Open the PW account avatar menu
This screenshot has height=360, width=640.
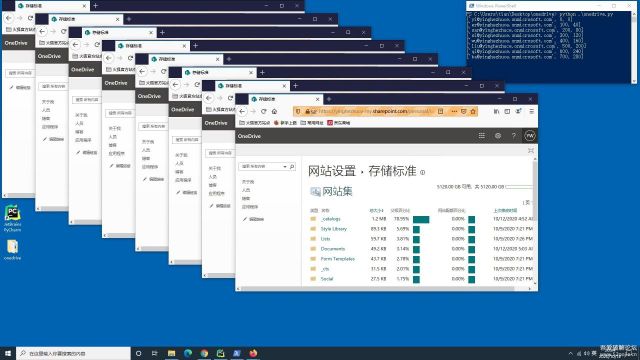[530, 136]
